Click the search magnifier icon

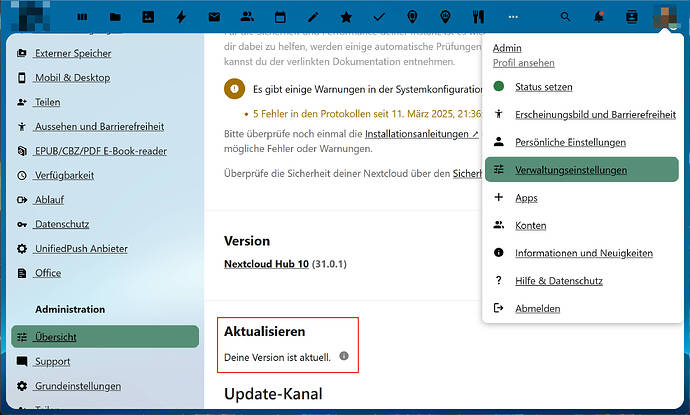(x=566, y=17)
